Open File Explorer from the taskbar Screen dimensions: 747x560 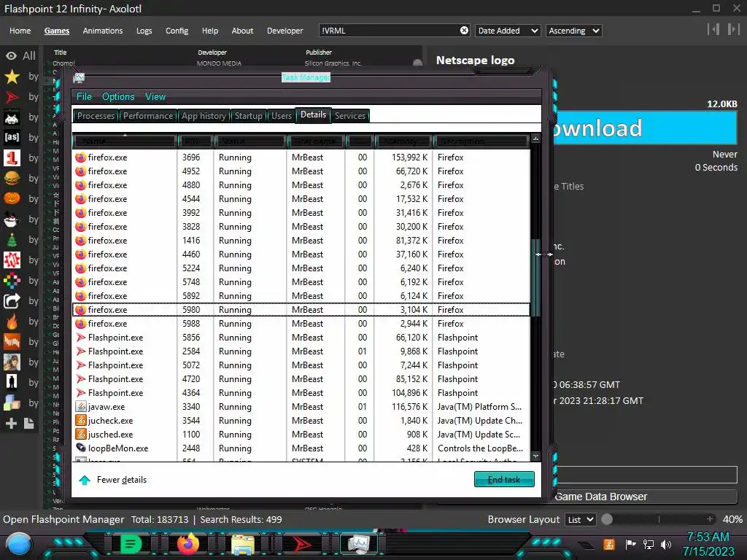[243, 544]
